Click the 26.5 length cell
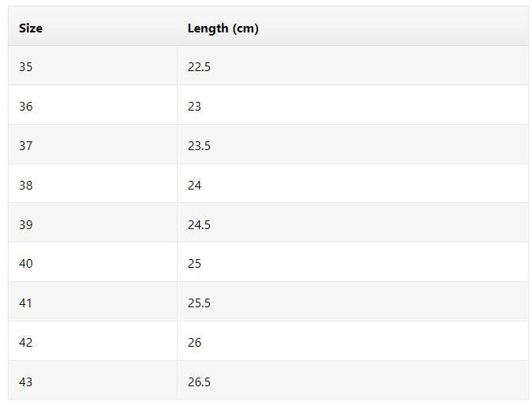532x406 pixels. (199, 382)
